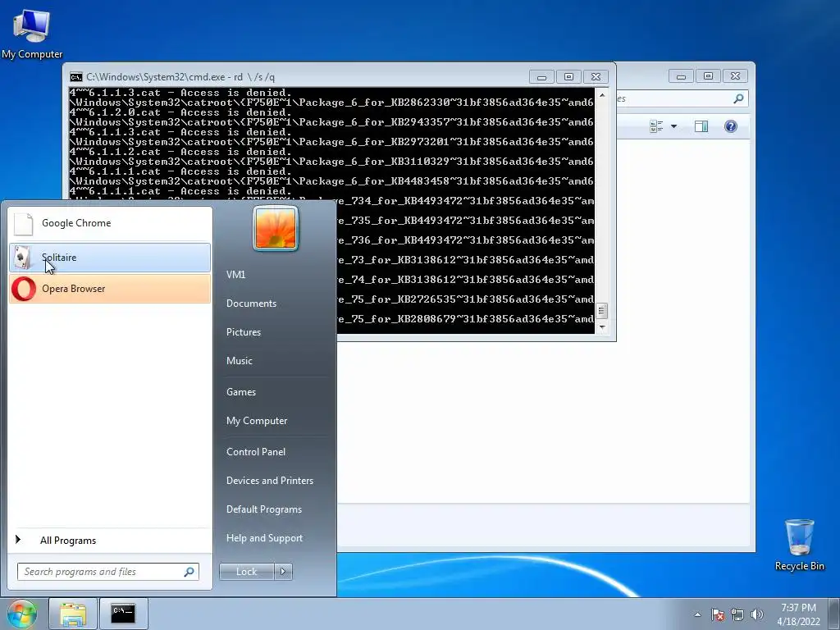Open Help and Support
The image size is (840, 630).
[264, 538]
